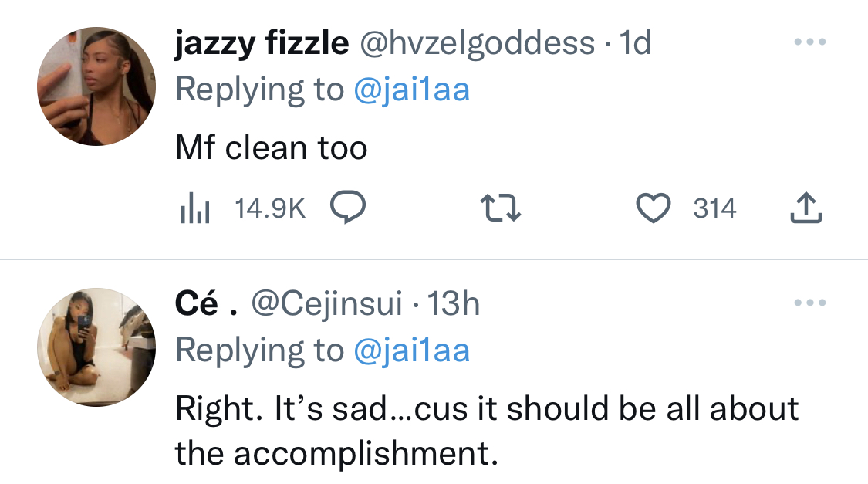View jazzy fizzle's profile picture

coord(96,86)
